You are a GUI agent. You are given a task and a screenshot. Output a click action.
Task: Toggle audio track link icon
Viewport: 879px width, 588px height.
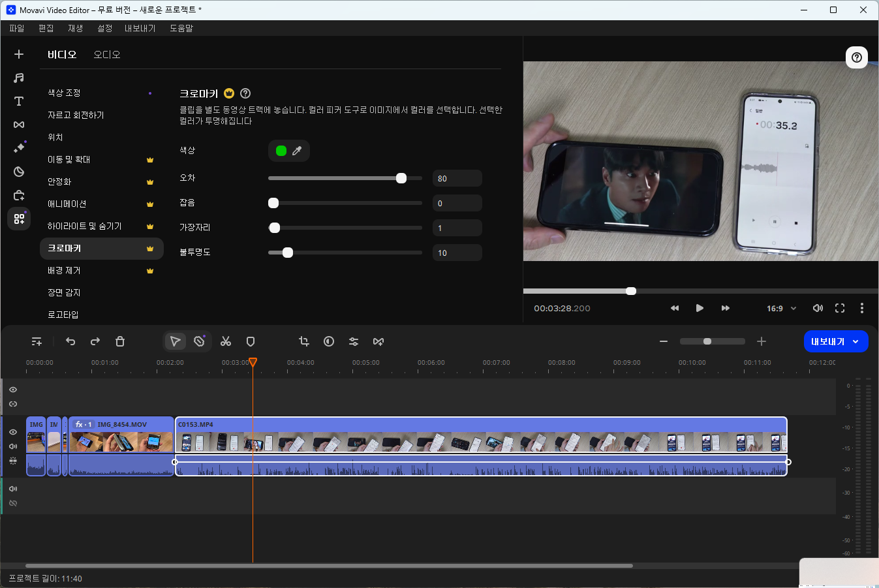[13, 503]
